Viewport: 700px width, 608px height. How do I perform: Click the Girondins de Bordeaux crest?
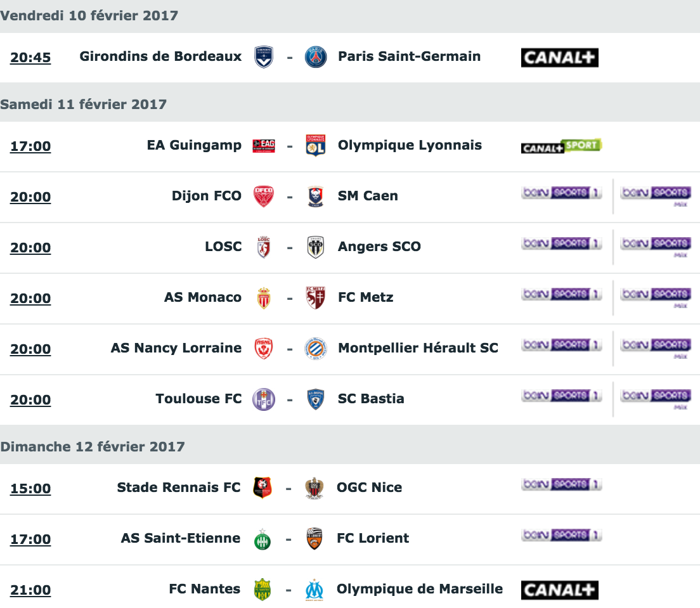263,57
